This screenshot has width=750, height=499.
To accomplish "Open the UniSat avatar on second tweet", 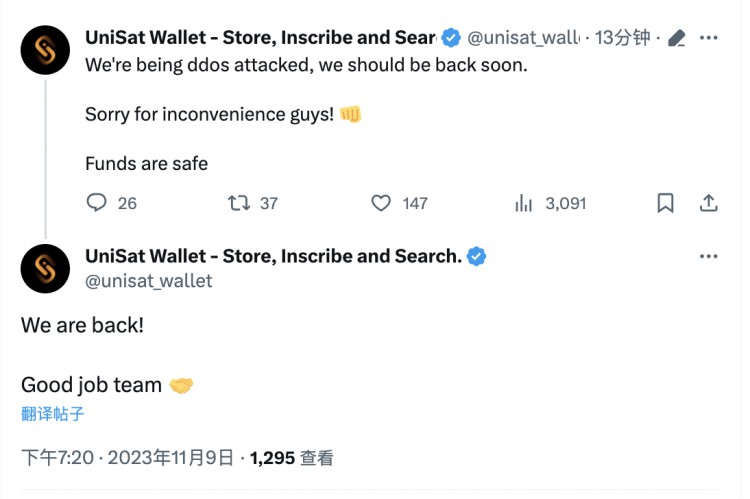I will pos(45,269).
